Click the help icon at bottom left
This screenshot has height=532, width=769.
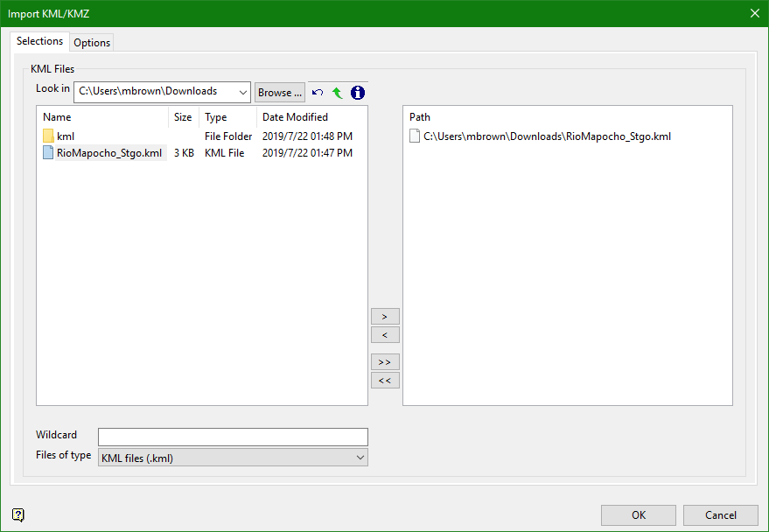pyautogui.click(x=18, y=514)
